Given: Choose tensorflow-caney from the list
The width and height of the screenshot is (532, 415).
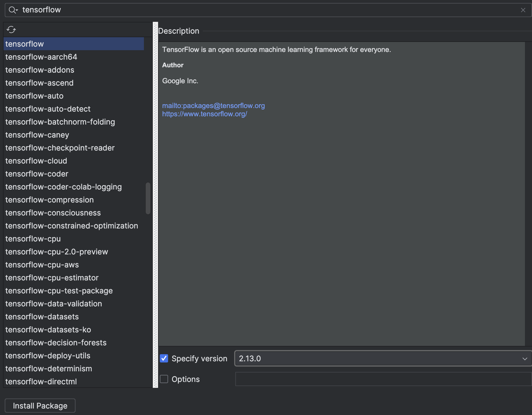Looking at the screenshot, I should coord(74,135).
